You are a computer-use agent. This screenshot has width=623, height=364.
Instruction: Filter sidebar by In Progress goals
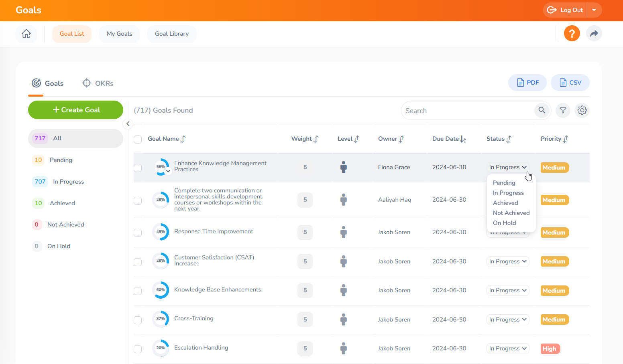[x=75, y=182]
